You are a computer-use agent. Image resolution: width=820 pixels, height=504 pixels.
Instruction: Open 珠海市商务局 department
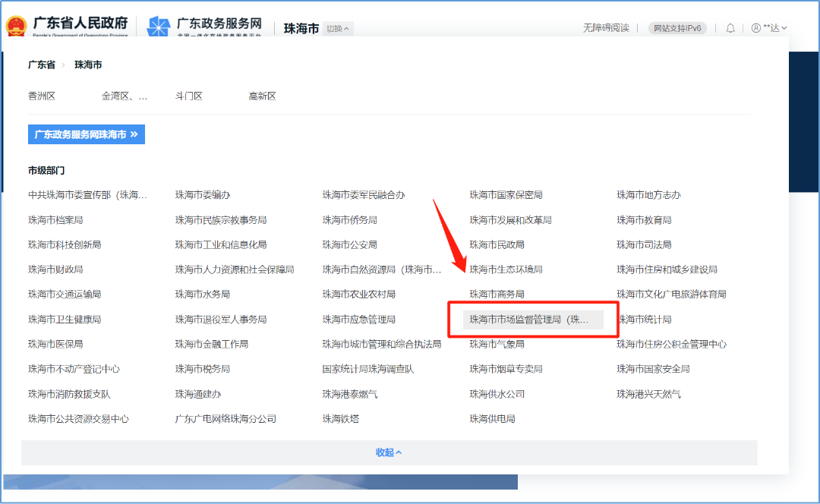(497, 295)
